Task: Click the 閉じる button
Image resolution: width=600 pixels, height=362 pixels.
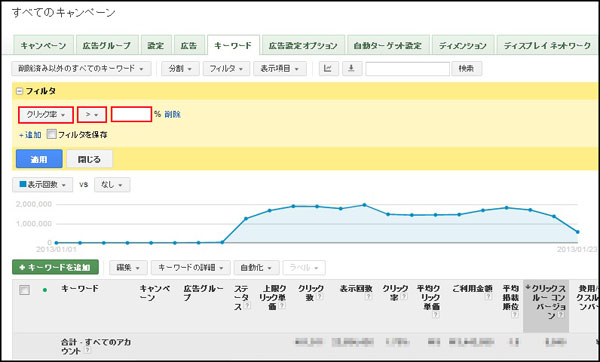Action: (90, 159)
